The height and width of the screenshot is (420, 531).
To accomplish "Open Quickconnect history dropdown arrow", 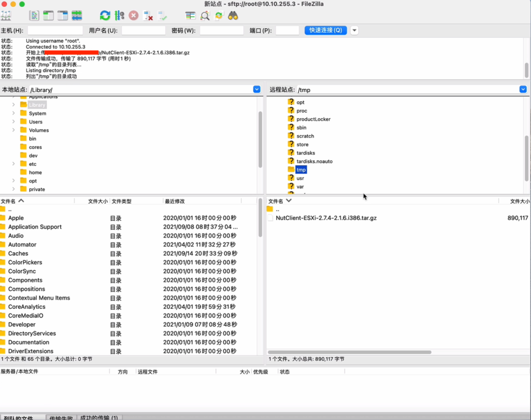I will [x=354, y=30].
